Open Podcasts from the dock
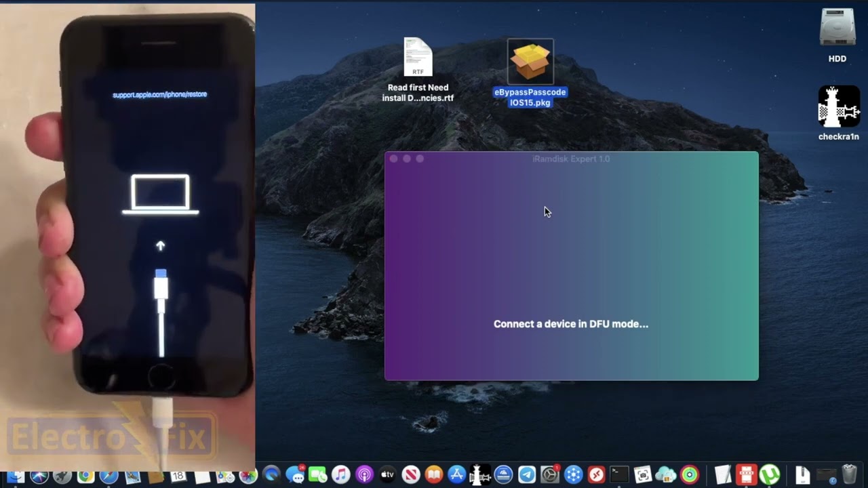 (364, 475)
